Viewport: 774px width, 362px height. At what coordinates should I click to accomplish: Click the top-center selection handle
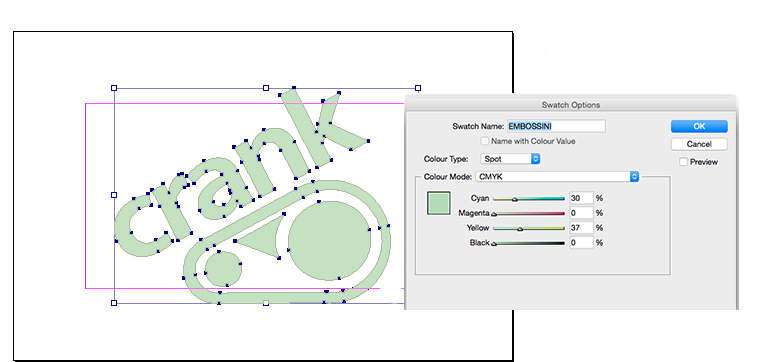[266, 88]
